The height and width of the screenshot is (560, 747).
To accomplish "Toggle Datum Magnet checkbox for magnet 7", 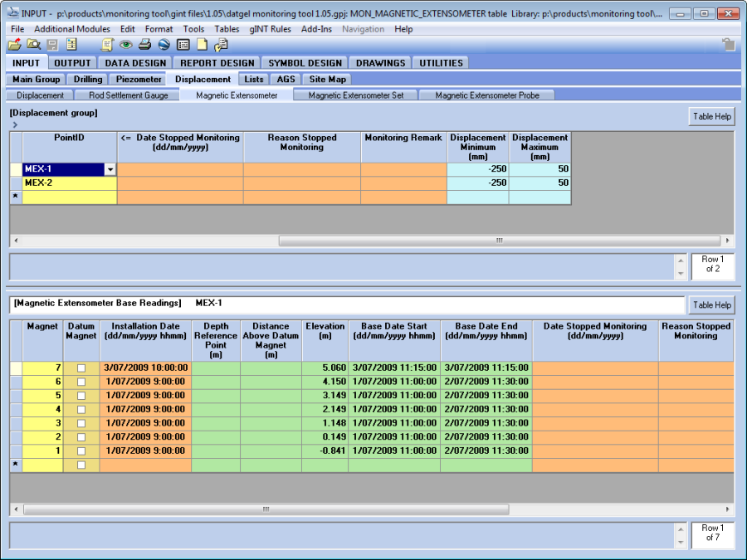I will click(x=81, y=368).
